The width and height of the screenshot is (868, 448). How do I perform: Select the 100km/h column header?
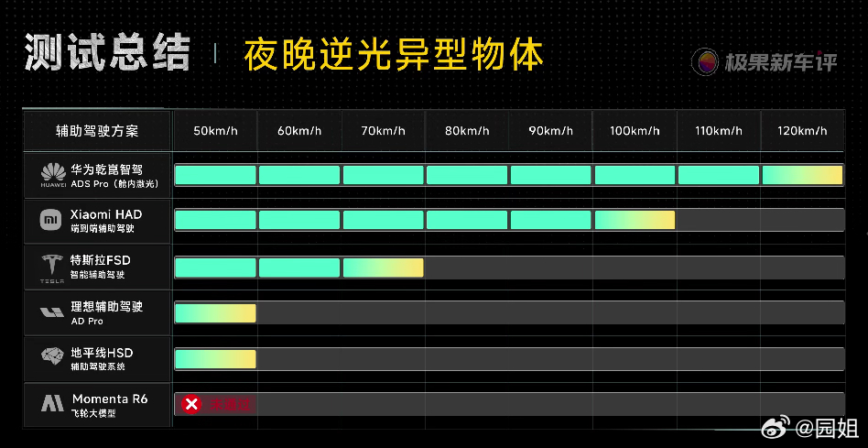[635, 131]
